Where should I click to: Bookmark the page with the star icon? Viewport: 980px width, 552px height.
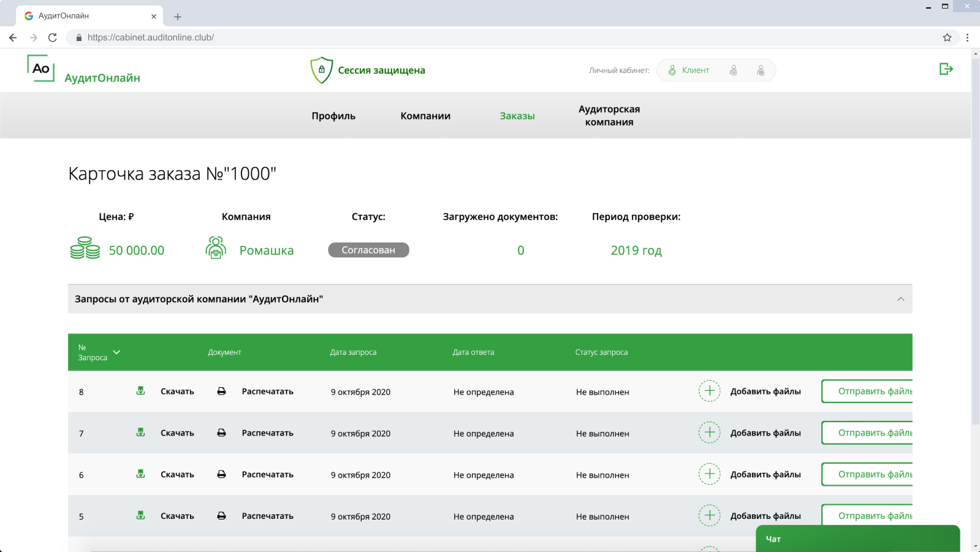coord(947,37)
